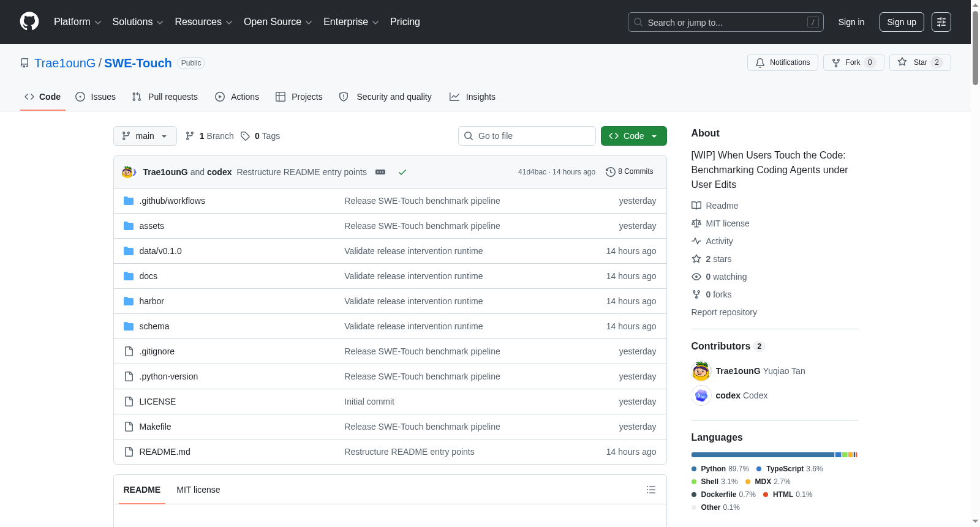Switch to the Issues tab
This screenshot has width=980, height=527.
pyautogui.click(x=96, y=97)
